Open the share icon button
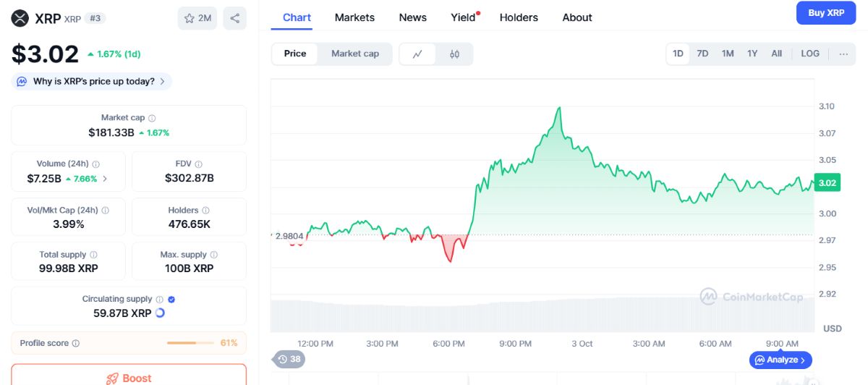 234,18
